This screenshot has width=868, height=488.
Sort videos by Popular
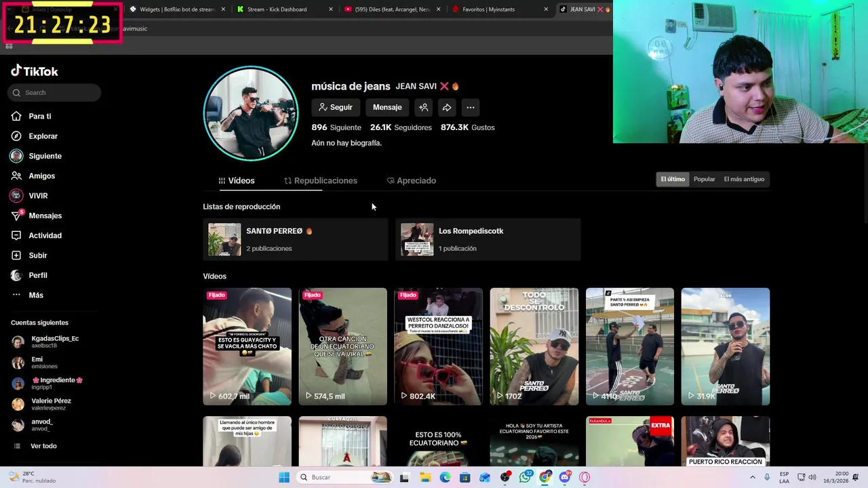(705, 179)
